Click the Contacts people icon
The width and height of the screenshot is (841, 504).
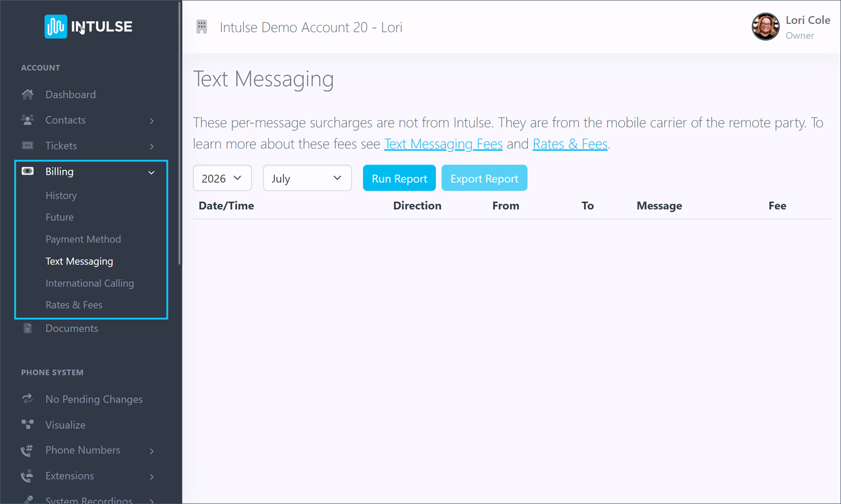click(27, 120)
